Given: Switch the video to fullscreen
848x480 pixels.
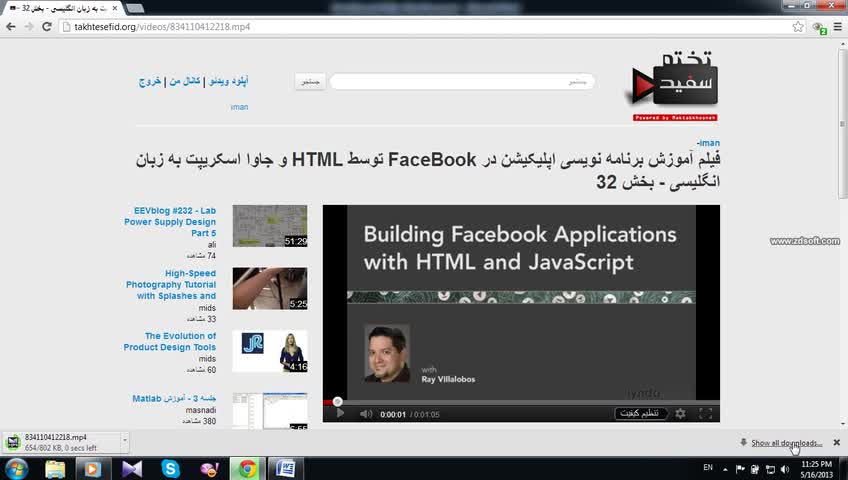Looking at the screenshot, I should [x=705, y=414].
